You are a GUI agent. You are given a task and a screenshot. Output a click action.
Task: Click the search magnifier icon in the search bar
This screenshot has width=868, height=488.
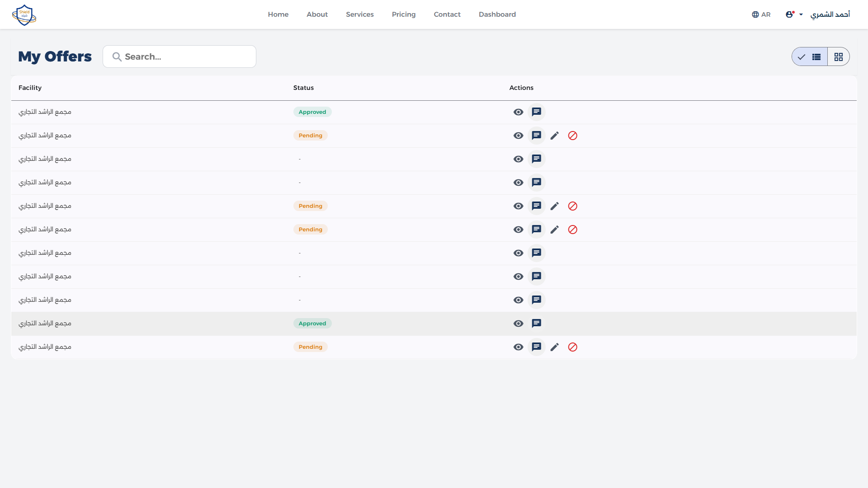117,56
